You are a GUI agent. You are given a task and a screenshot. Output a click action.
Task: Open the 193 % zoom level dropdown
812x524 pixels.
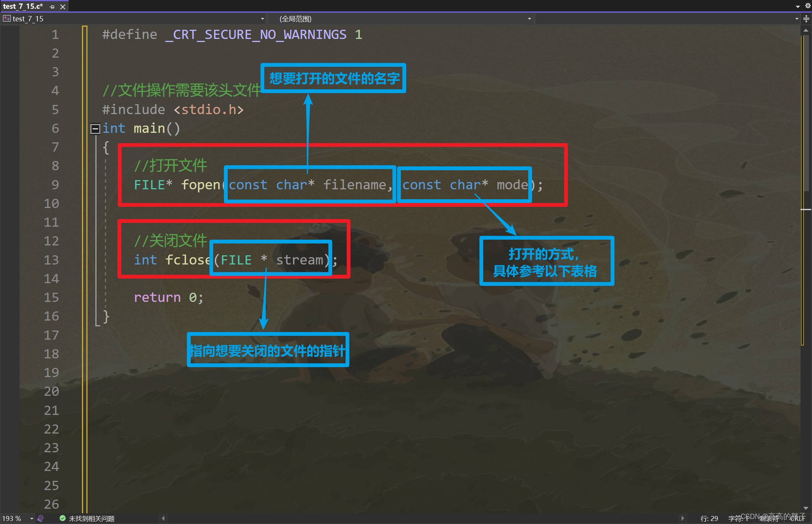[x=32, y=519]
